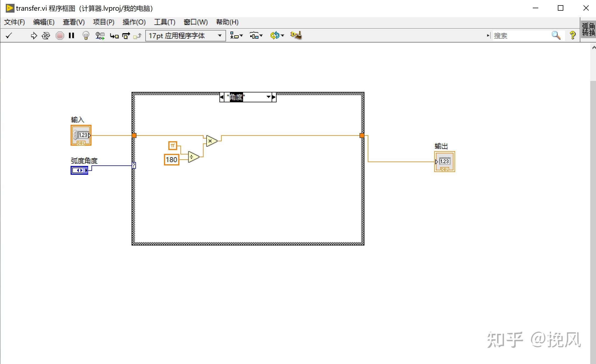Open the Align Objects dropdown
596x364 pixels.
point(236,36)
